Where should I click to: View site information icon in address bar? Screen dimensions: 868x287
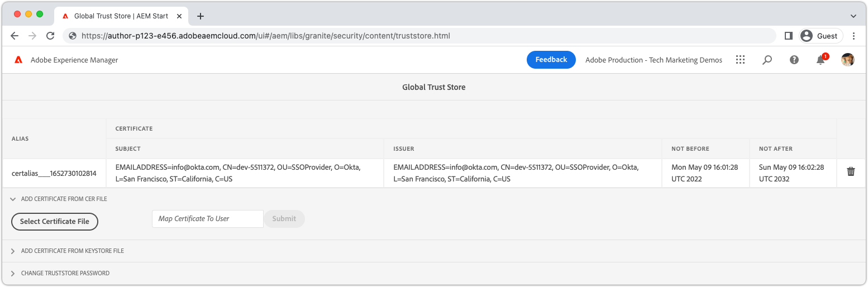[72, 36]
